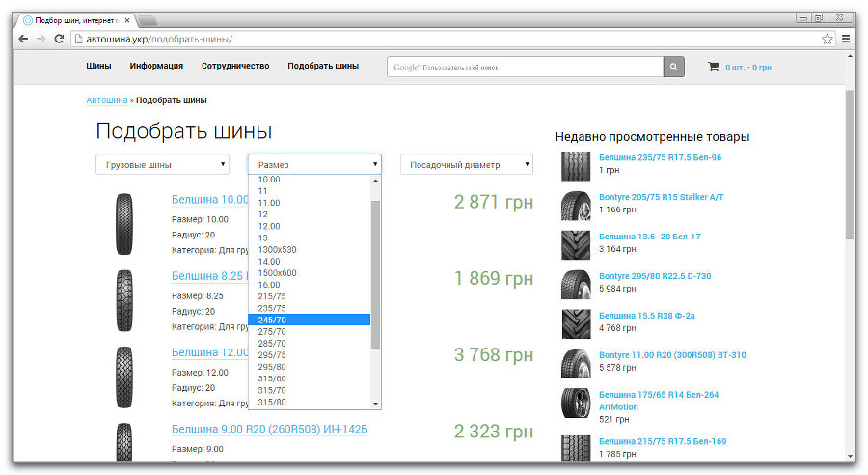Viewport: 868px width, 475px height.
Task: Click the Автошина breadcrumb link
Action: coord(106,100)
